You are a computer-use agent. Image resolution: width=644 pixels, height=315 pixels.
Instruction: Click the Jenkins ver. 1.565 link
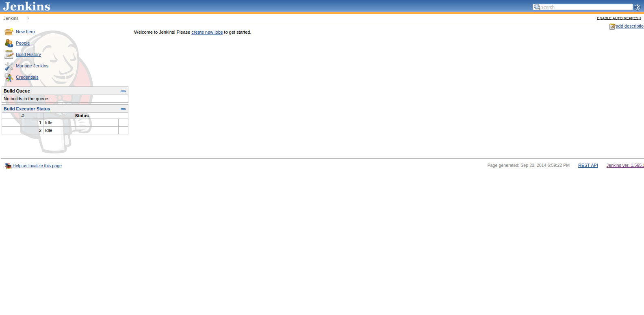625,165
